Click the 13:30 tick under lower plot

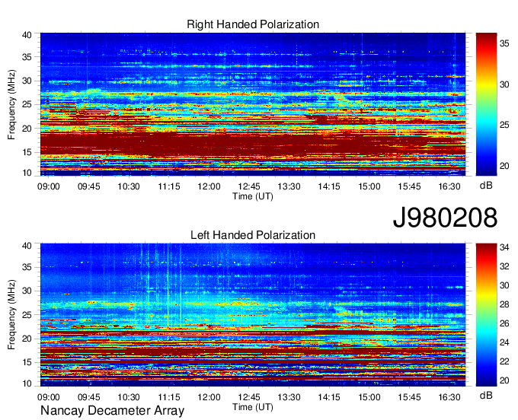289,397
